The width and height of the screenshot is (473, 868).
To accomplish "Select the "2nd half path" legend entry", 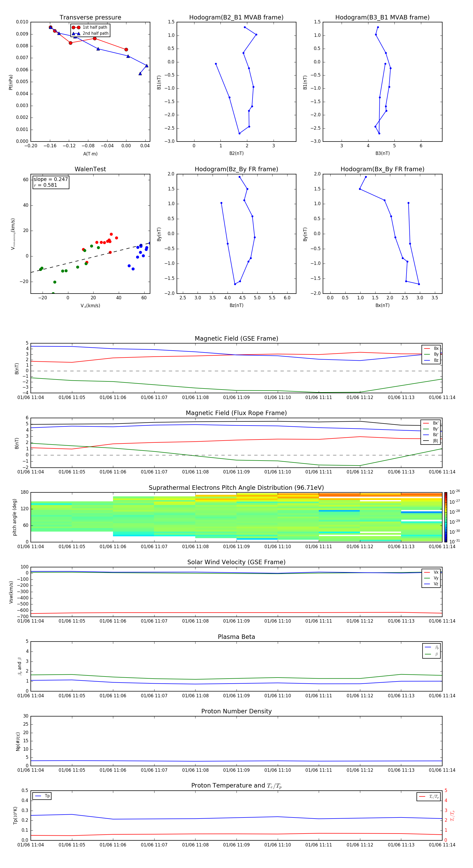I will [90, 33].
